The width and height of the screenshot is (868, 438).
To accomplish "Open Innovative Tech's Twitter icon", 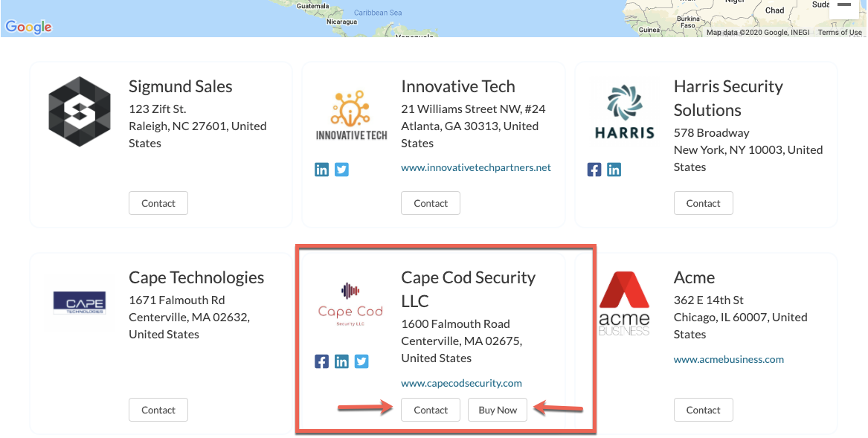I will [341, 170].
